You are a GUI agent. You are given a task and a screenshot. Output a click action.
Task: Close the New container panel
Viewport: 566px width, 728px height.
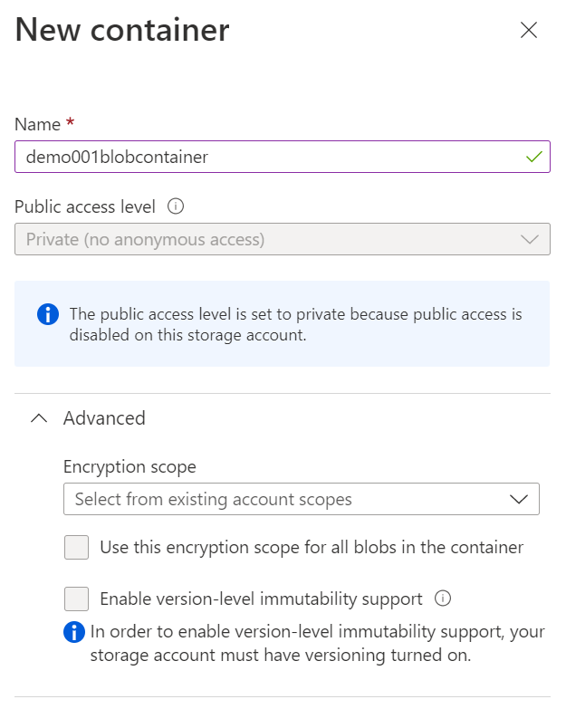pos(529,30)
